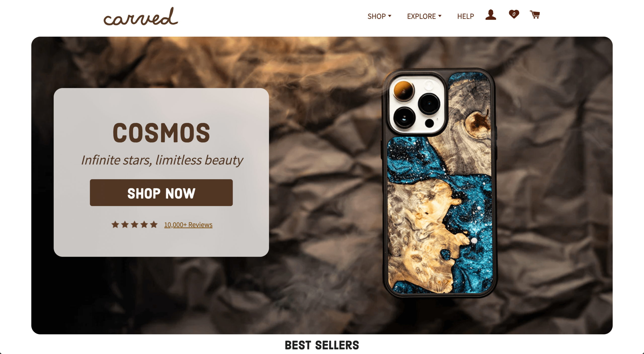Screen dimensions: 644x354
Task: Open the 10,000+ Reviews link
Action: pos(188,225)
